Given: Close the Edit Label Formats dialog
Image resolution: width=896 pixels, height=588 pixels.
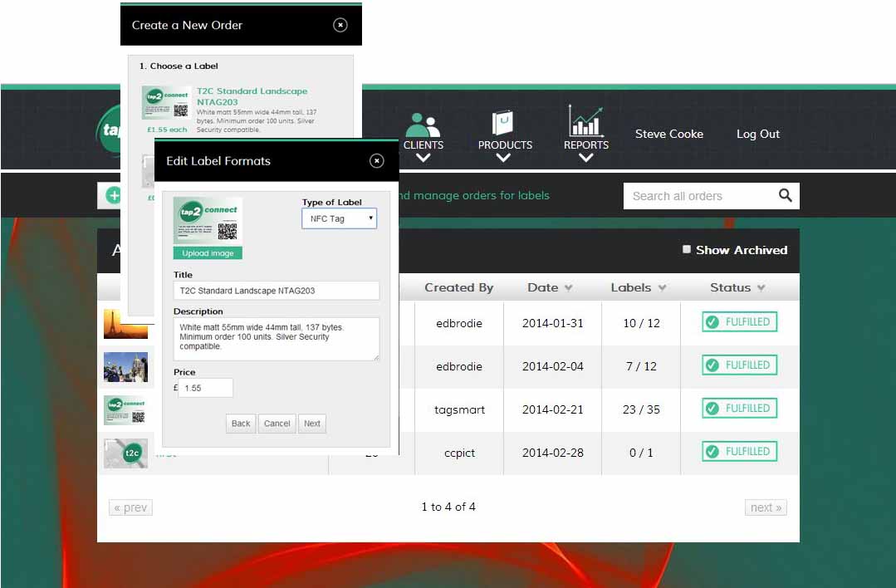Looking at the screenshot, I should (377, 161).
